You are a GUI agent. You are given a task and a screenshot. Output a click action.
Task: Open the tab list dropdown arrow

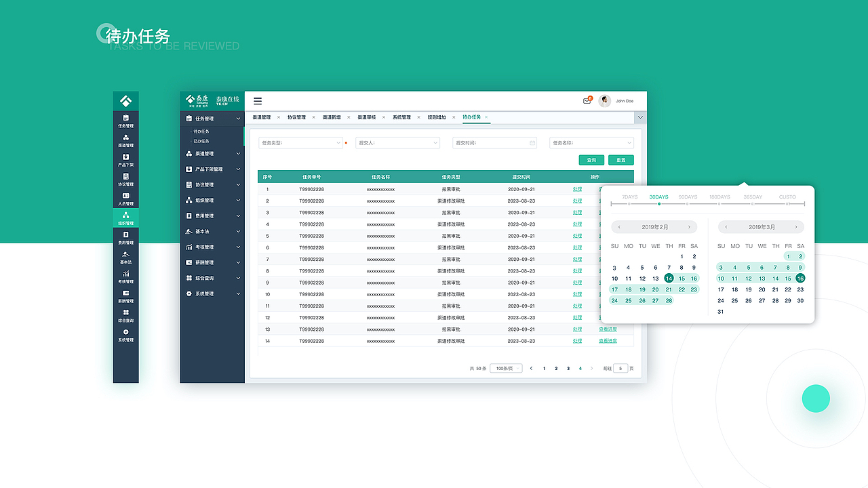pyautogui.click(x=640, y=117)
